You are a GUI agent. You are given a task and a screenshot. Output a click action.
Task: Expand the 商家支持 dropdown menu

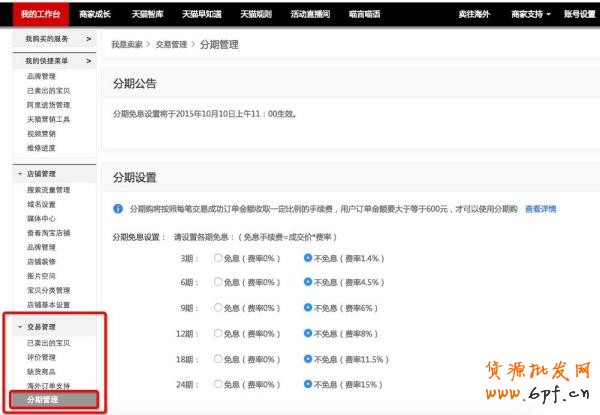click(530, 14)
